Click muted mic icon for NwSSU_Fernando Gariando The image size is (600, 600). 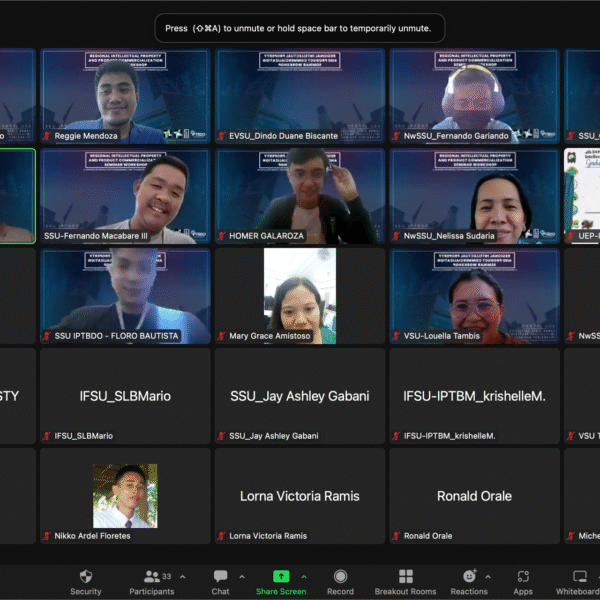pos(396,136)
